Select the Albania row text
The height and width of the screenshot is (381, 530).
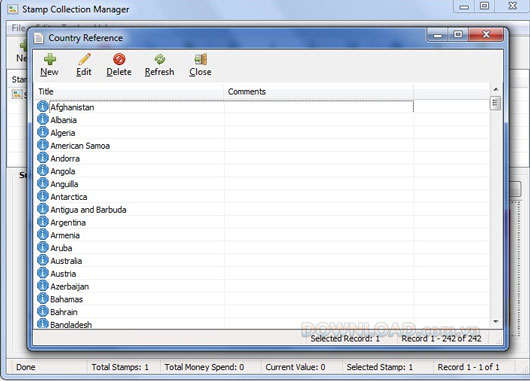click(x=64, y=120)
